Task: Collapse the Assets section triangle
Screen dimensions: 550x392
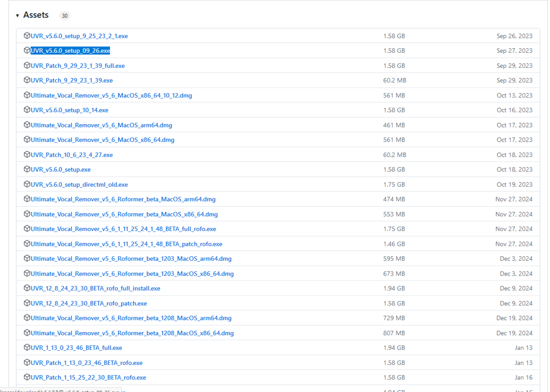Action: coord(17,16)
